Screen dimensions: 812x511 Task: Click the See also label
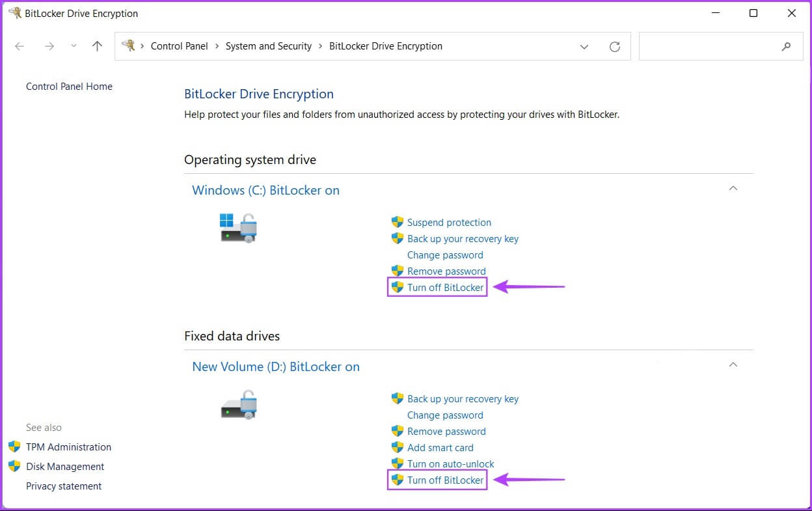(44, 428)
